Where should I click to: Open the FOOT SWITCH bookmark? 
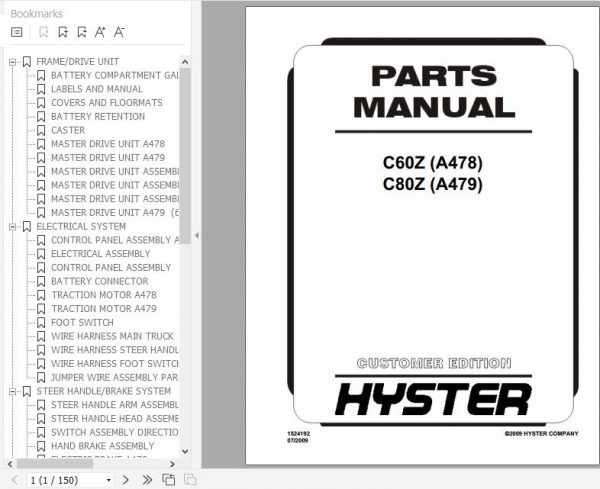click(x=82, y=323)
